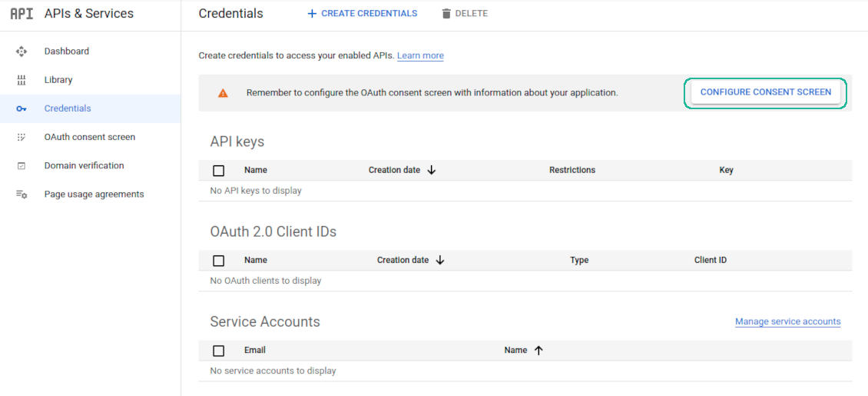Click the API logo icon
This screenshot has height=396, width=868.
tap(22, 14)
